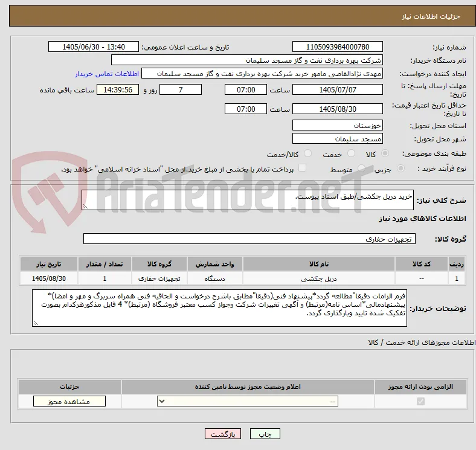Click the دستگاه unit cell
476x450 pixels.
(214, 278)
